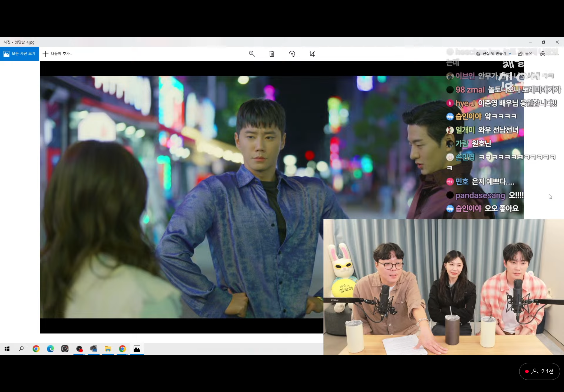Click chat message 오오 좋아요
Image resolution: width=564 pixels, height=392 pixels.
tap(501, 208)
